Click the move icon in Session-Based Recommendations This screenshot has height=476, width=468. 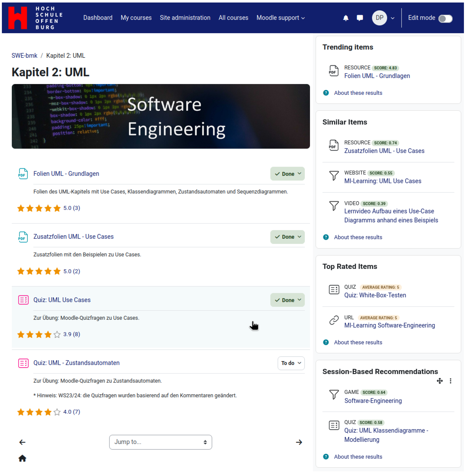(439, 381)
